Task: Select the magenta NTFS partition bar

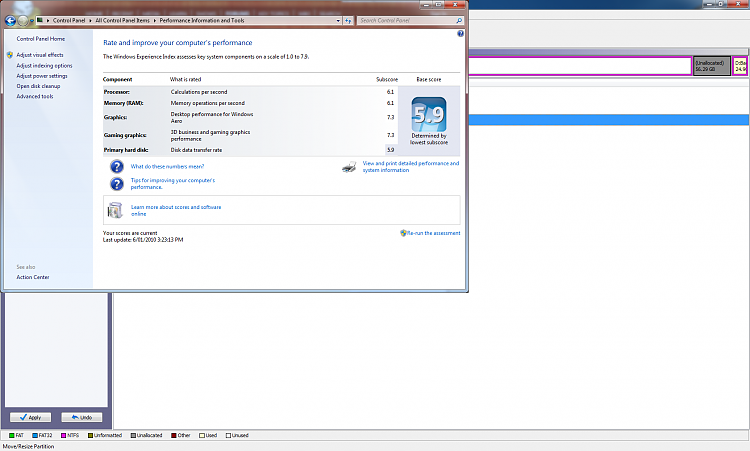Action: point(580,66)
